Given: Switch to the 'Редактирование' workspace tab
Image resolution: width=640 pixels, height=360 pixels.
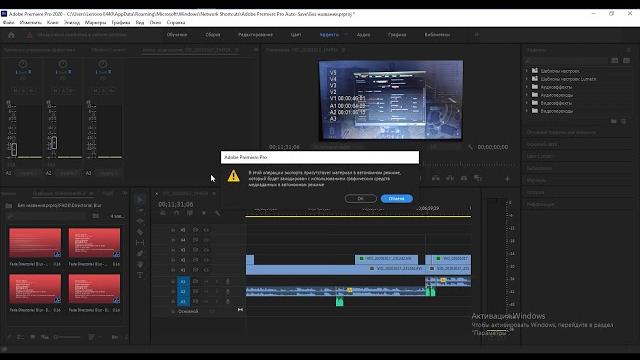Looking at the screenshot, I should tap(256, 35).
